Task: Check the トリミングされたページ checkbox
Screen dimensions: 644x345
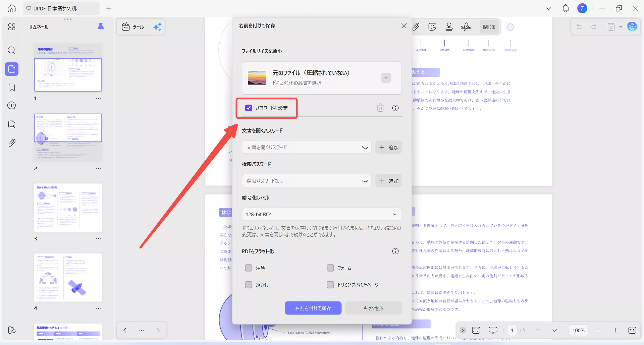Action: pyautogui.click(x=330, y=284)
